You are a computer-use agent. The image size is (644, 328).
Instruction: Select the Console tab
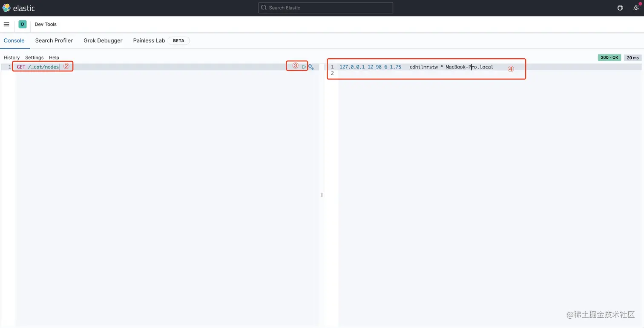click(14, 40)
